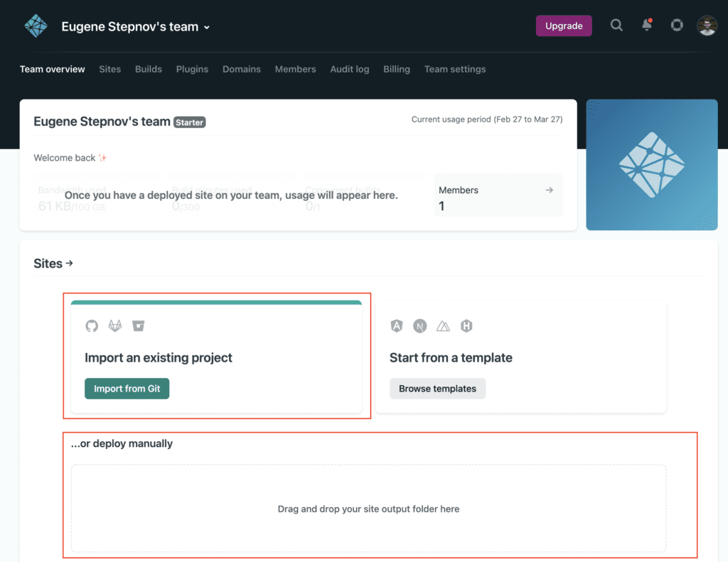Click the current usage period text

coord(487,119)
